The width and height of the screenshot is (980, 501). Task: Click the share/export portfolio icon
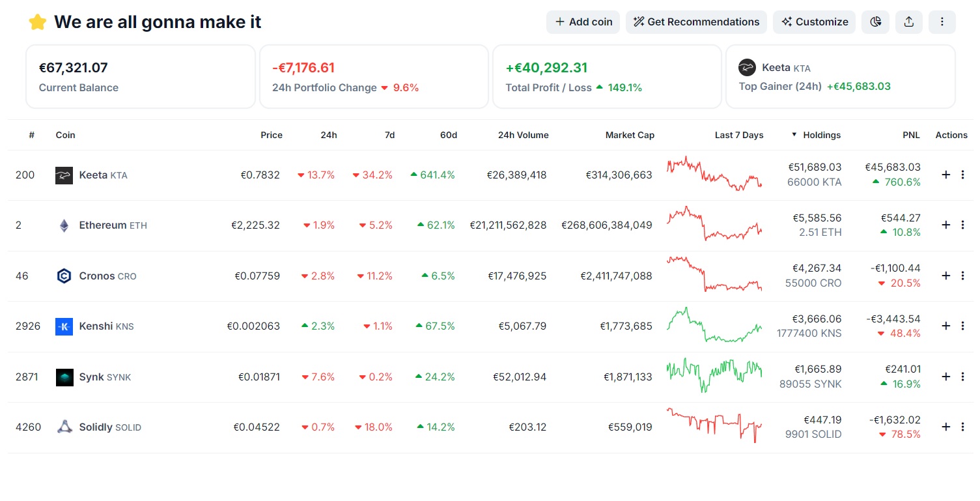[x=909, y=22]
